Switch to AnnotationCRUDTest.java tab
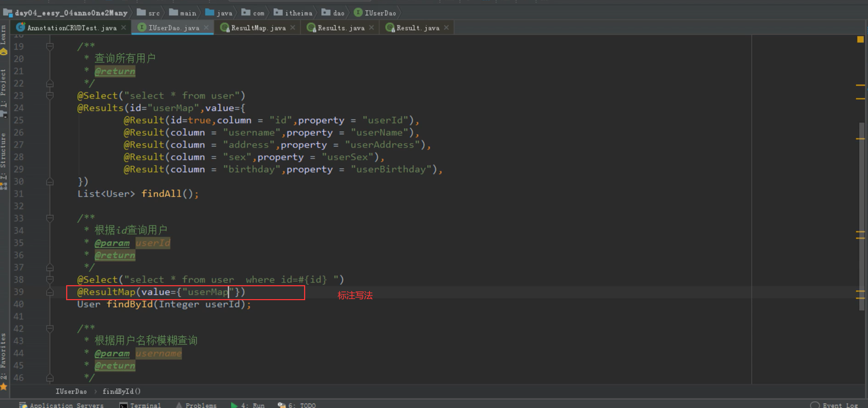868x408 pixels. (x=72, y=28)
